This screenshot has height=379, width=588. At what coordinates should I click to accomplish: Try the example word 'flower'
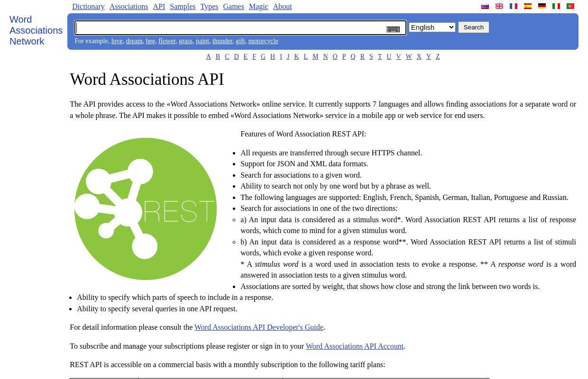[167, 41]
